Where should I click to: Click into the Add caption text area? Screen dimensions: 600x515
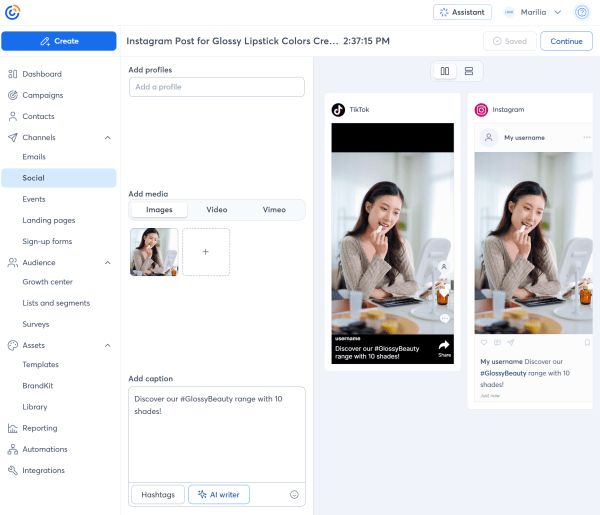tap(217, 434)
